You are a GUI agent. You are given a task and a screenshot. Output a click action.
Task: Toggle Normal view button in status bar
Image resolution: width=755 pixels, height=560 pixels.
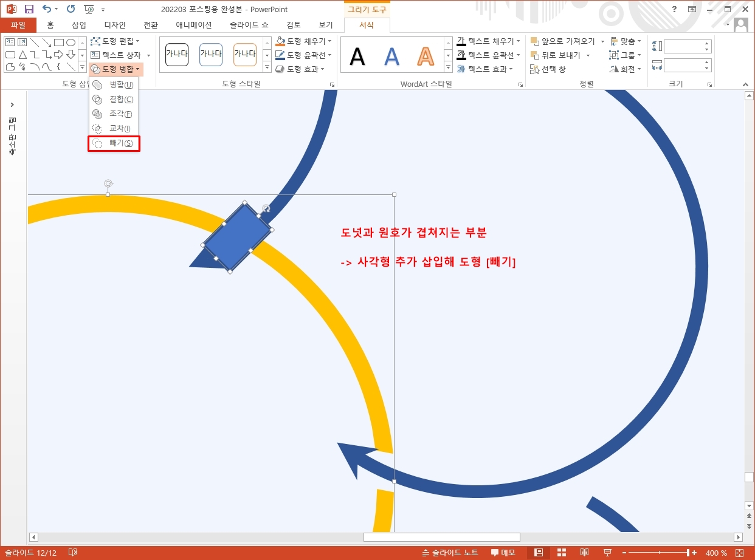click(x=539, y=553)
